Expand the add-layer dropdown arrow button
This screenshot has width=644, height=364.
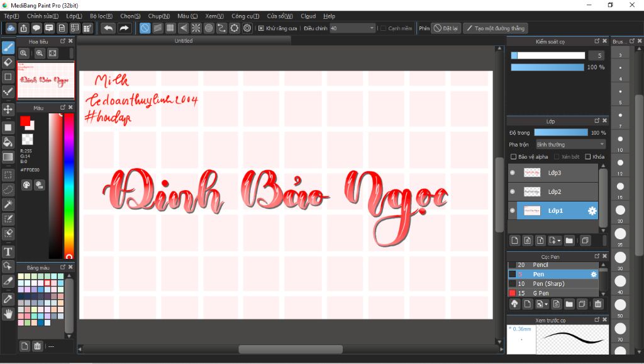pos(555,241)
